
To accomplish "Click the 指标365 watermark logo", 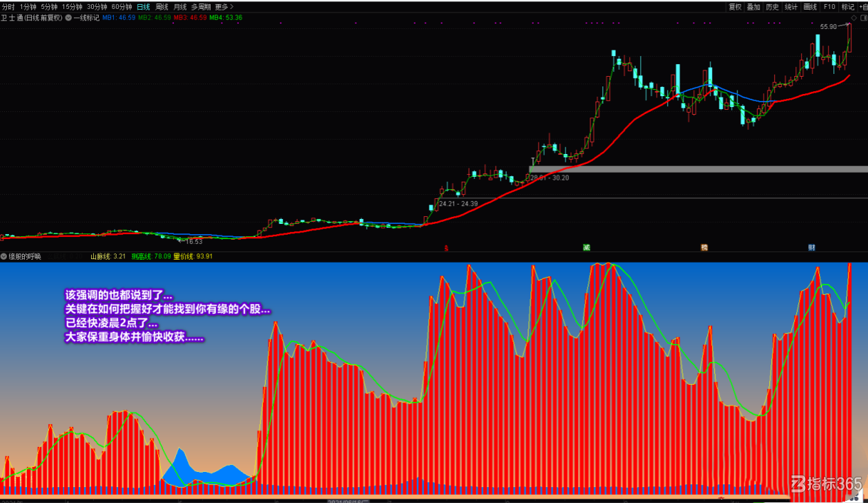I will click(x=827, y=484).
